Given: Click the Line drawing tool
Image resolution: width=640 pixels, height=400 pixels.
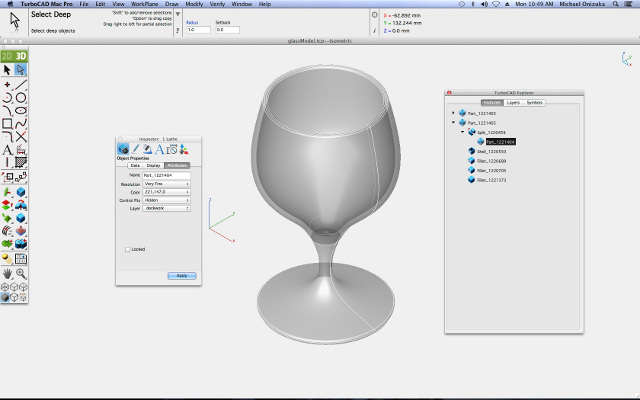Looking at the screenshot, I should coord(21,84).
